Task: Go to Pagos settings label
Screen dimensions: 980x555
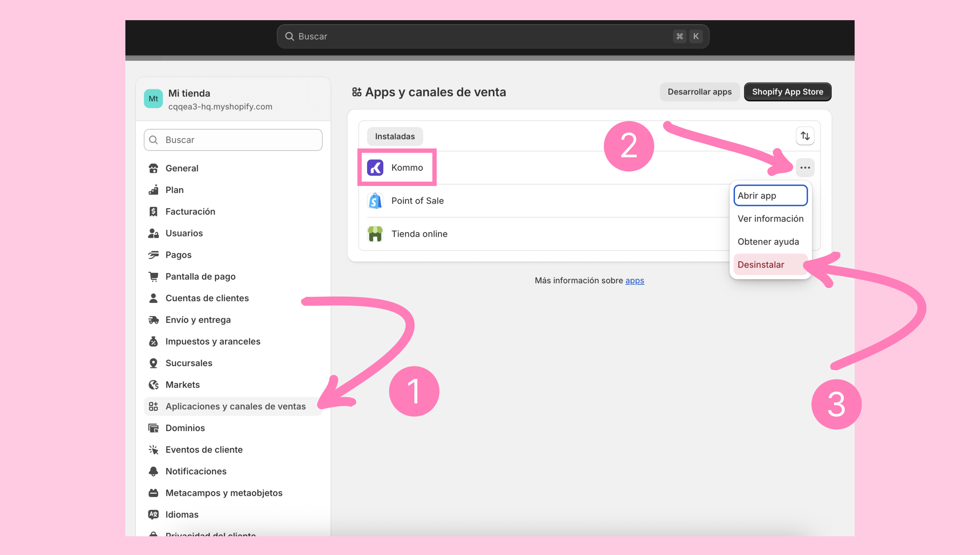Action: (178, 255)
